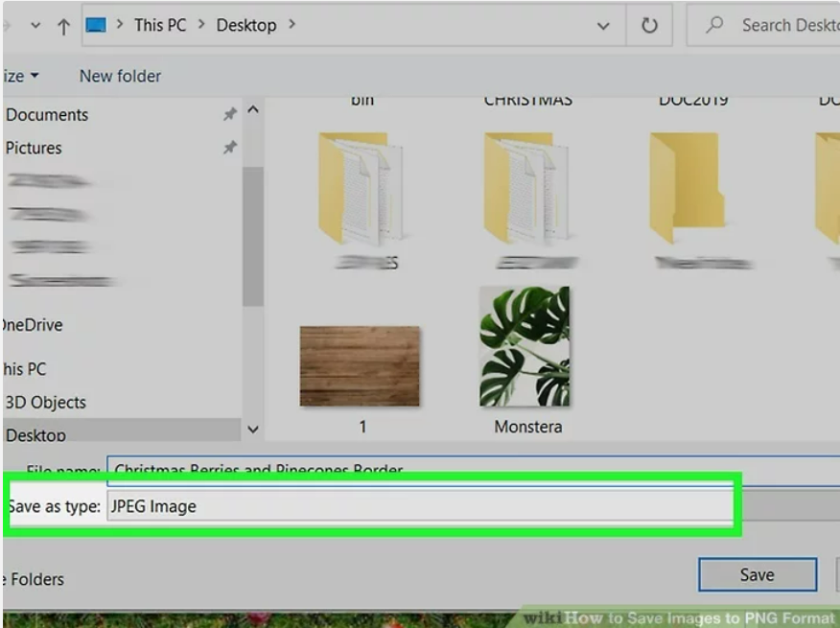Open the CHRISTMAS folder icon
Viewport: 840px width, 628px height.
pos(526,187)
